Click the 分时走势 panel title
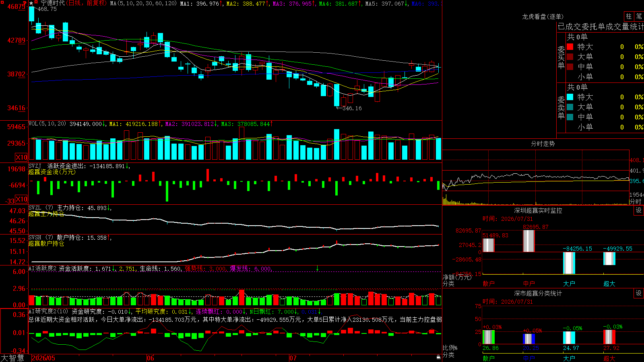The height and width of the screenshot is (362, 644). point(543,144)
